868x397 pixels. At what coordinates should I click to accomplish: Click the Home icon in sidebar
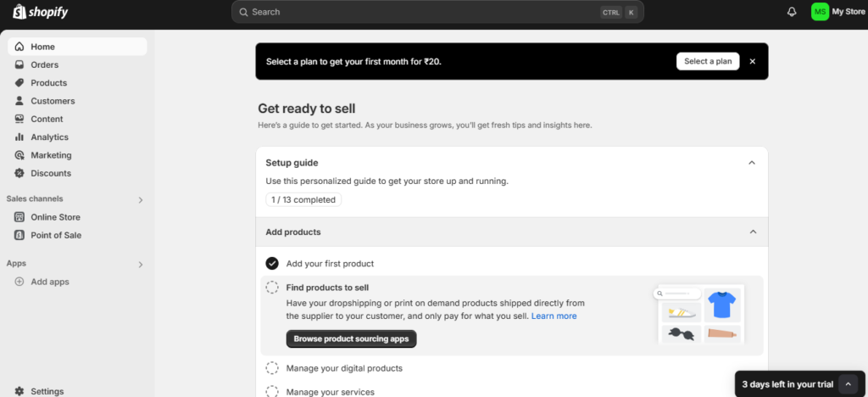click(x=19, y=47)
